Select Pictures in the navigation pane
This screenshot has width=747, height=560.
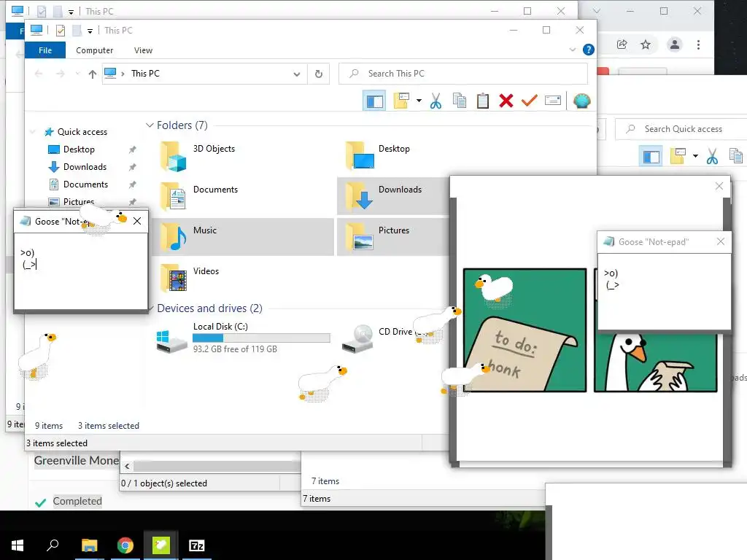coord(79,201)
